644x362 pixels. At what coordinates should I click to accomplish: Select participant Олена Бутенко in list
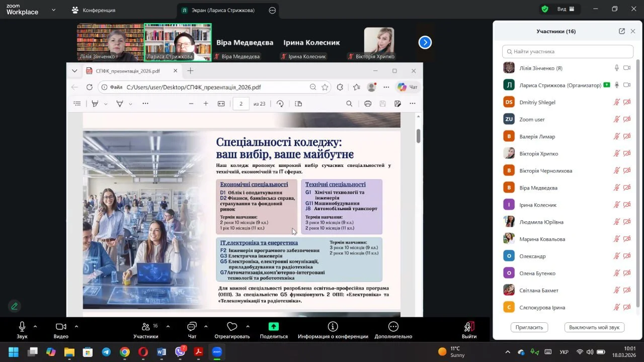[x=568, y=273]
